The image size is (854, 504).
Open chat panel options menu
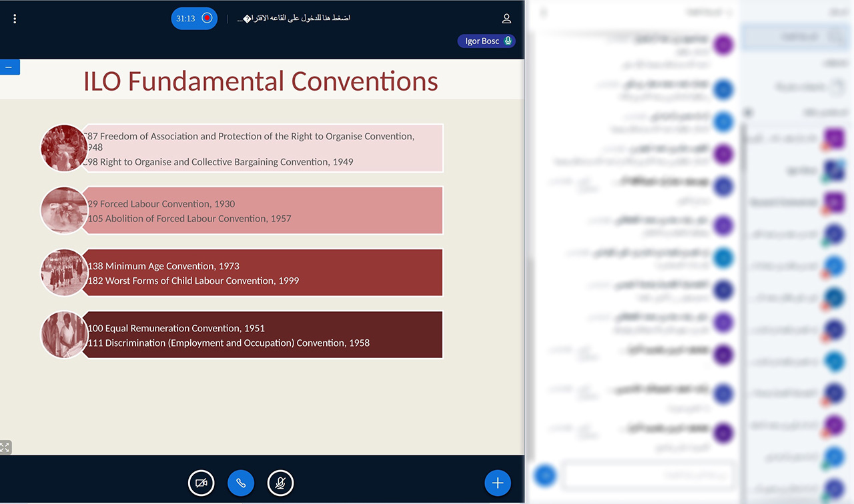(x=544, y=13)
